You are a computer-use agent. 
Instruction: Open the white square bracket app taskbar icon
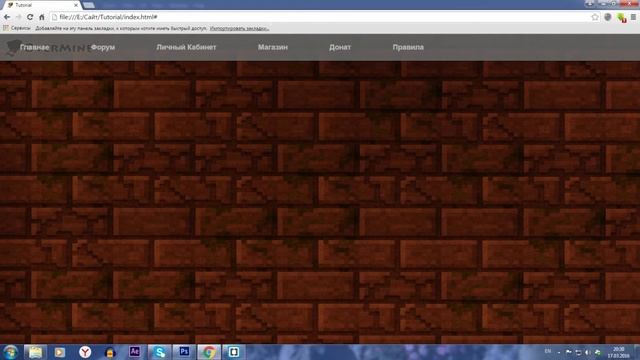pyautogui.click(x=234, y=352)
